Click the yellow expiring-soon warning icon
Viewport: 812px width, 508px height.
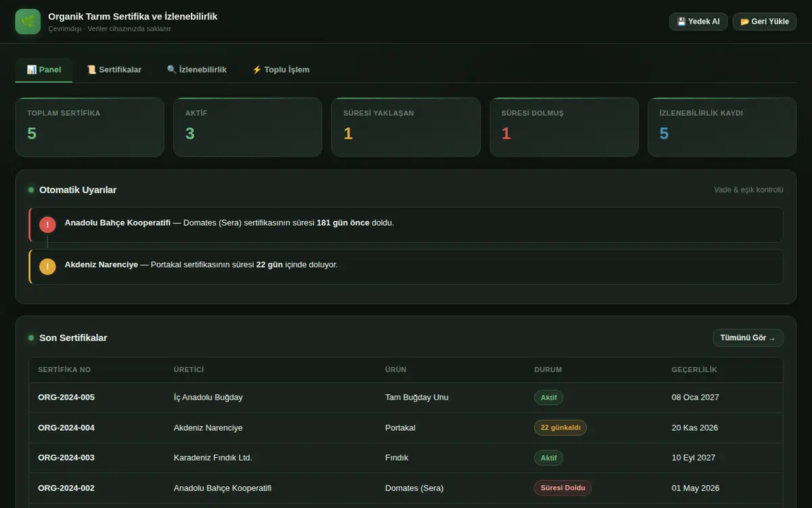point(47,267)
